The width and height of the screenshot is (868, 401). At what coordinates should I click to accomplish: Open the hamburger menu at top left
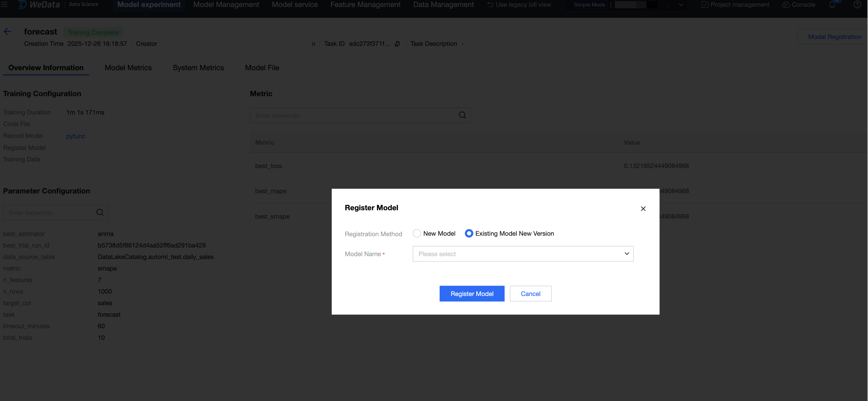pos(4,5)
